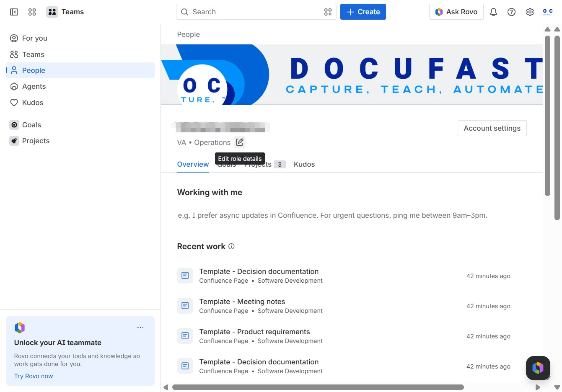Switch to the Kudos profile tab
Viewport: 562px width, 392px height.
304,164
